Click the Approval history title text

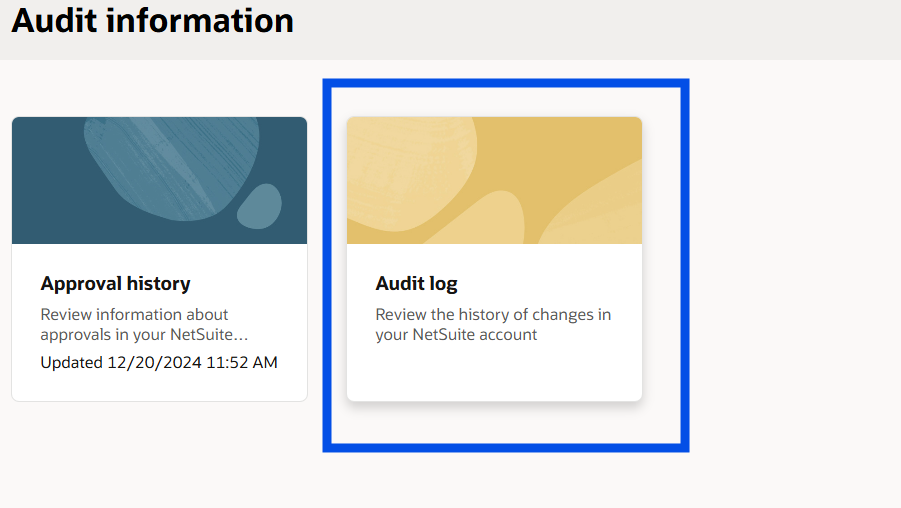coord(115,283)
